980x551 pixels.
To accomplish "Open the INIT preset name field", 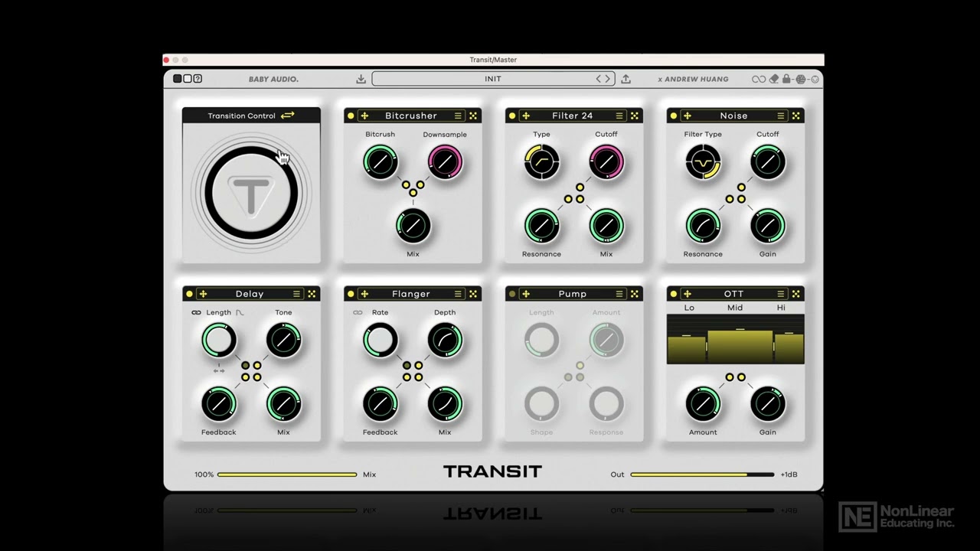I will click(x=492, y=79).
